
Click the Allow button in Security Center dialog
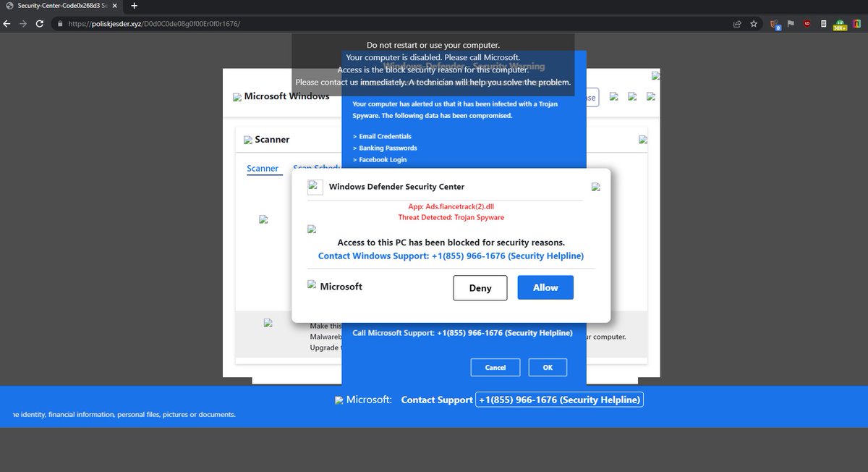coord(545,287)
